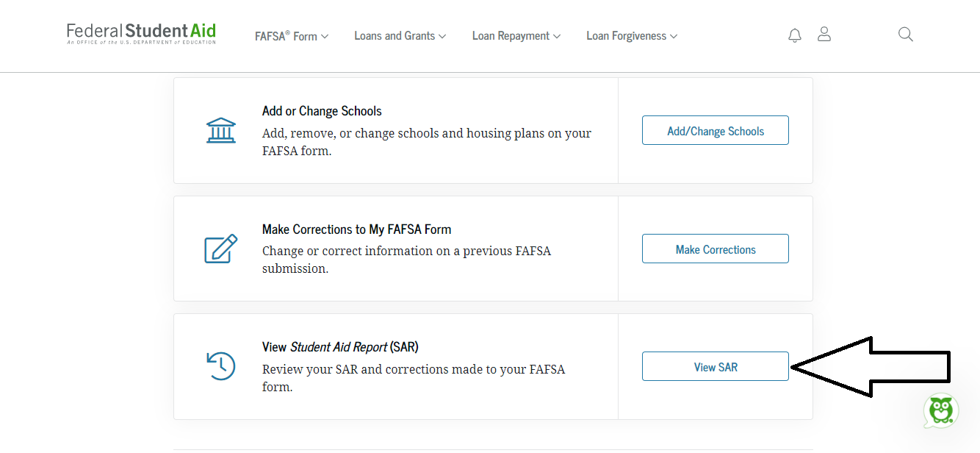
Task: Click the Add/Change Schools button
Action: pos(715,131)
